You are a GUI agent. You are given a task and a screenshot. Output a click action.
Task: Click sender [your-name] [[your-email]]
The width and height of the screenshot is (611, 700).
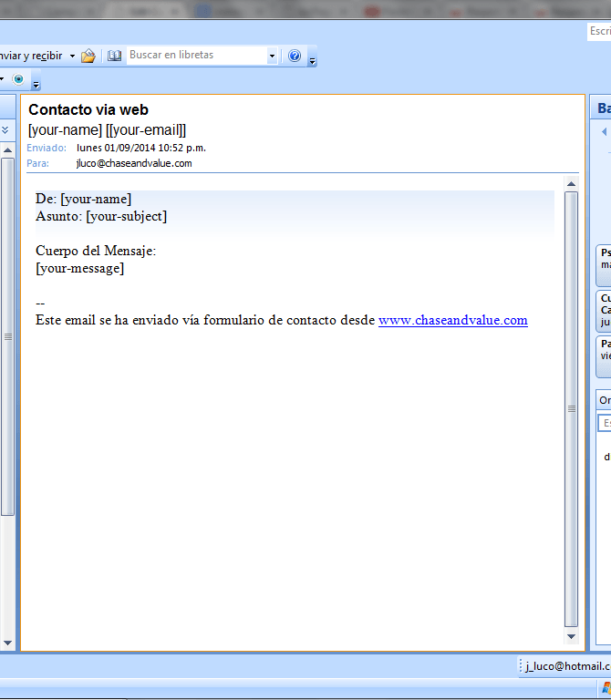click(107, 130)
